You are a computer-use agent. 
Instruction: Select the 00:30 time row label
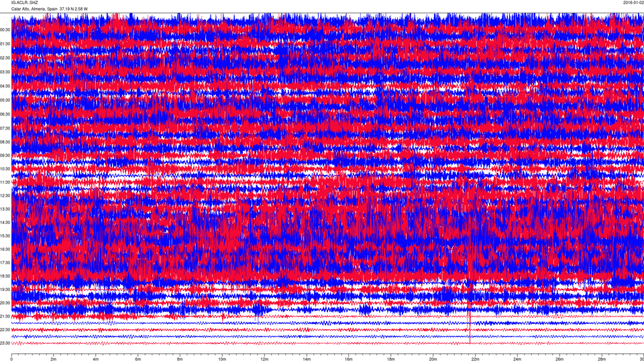pos(5,30)
